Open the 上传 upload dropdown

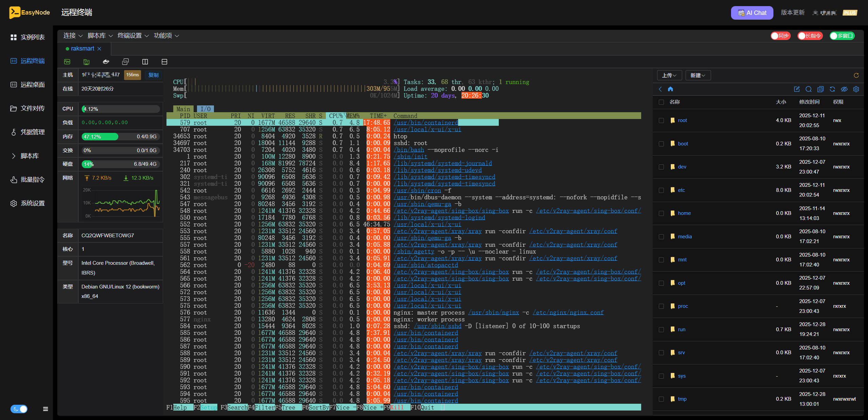pos(670,75)
